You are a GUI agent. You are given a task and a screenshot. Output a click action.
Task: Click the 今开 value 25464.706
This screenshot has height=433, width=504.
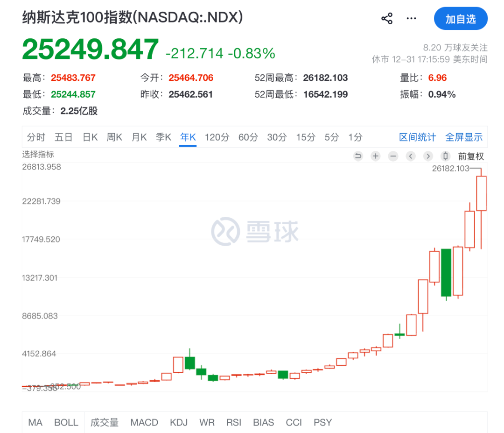pos(191,78)
